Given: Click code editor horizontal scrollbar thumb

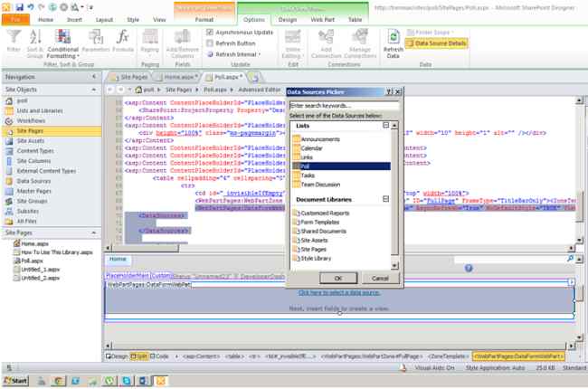Looking at the screenshot, I should 146,248.
